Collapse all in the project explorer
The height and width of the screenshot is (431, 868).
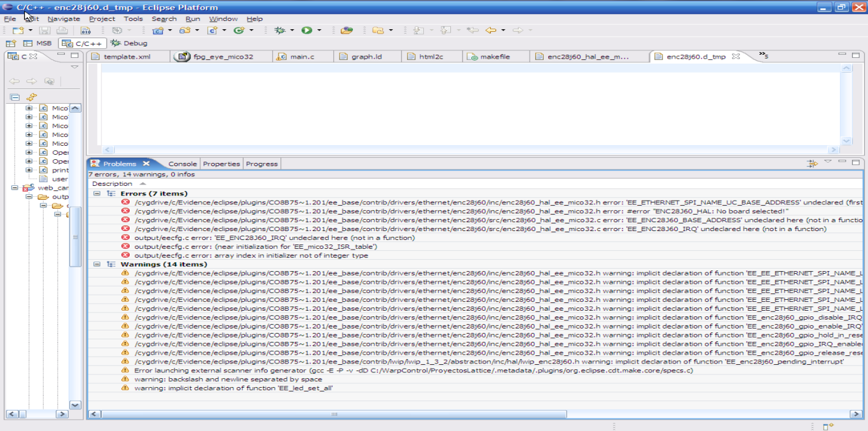coord(15,97)
